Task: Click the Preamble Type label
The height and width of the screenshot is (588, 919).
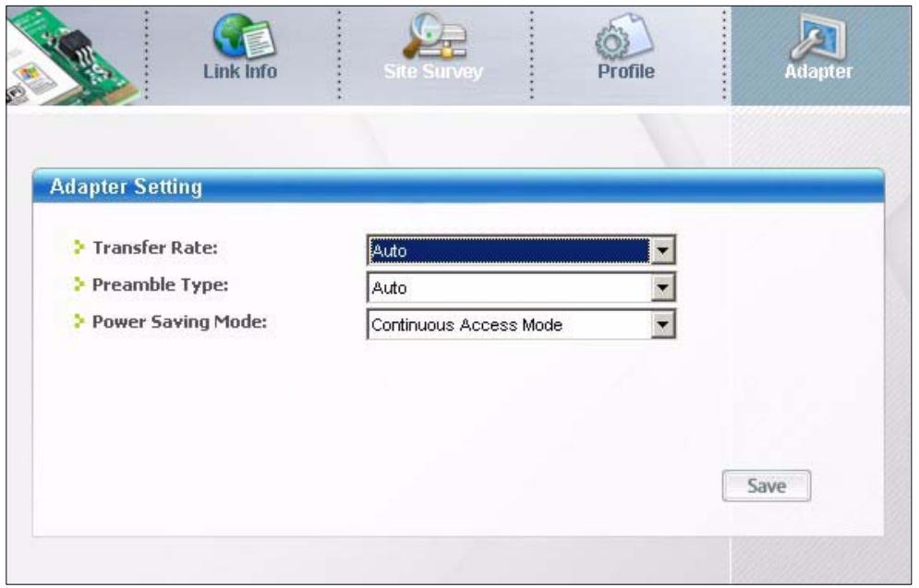Action: [161, 284]
